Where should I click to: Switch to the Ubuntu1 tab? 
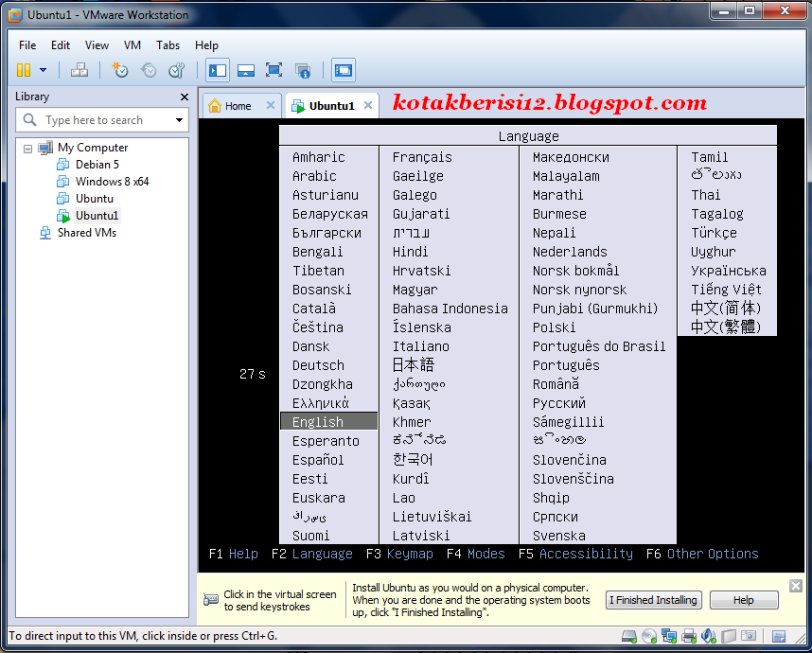tap(331, 106)
